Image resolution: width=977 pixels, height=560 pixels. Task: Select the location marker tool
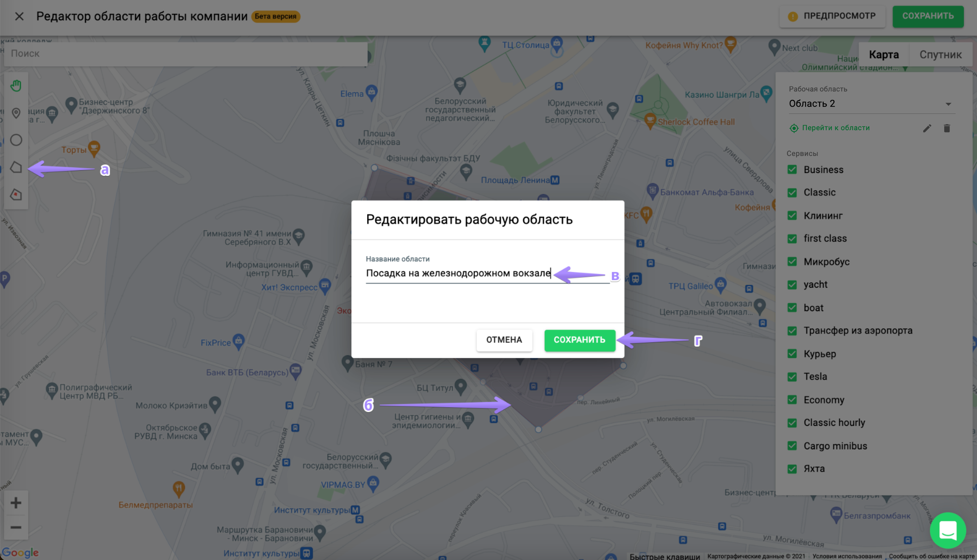coord(16,113)
